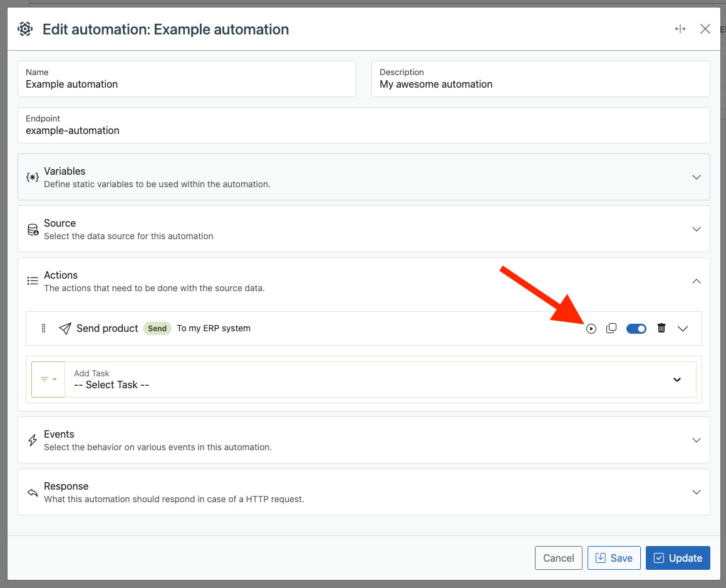Click the Save button
This screenshot has width=726, height=588.
click(x=614, y=558)
